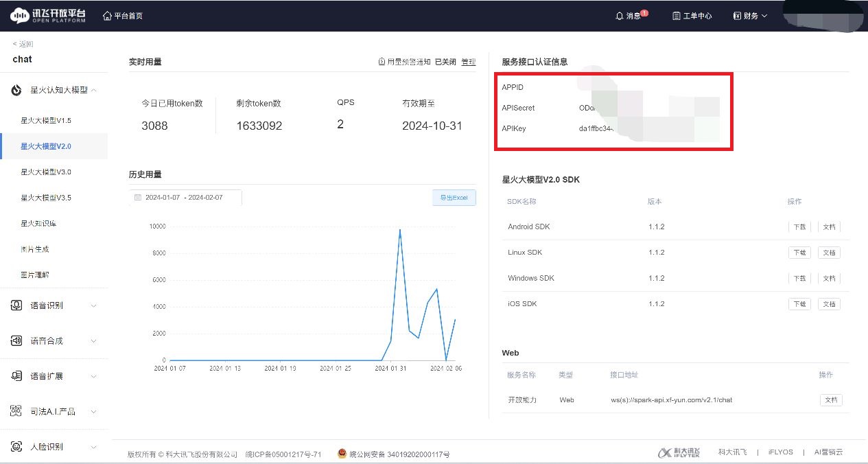This screenshot has width=868, height=464.
Task: Click the 语音扩展 sidebar icon
Action: [16, 376]
